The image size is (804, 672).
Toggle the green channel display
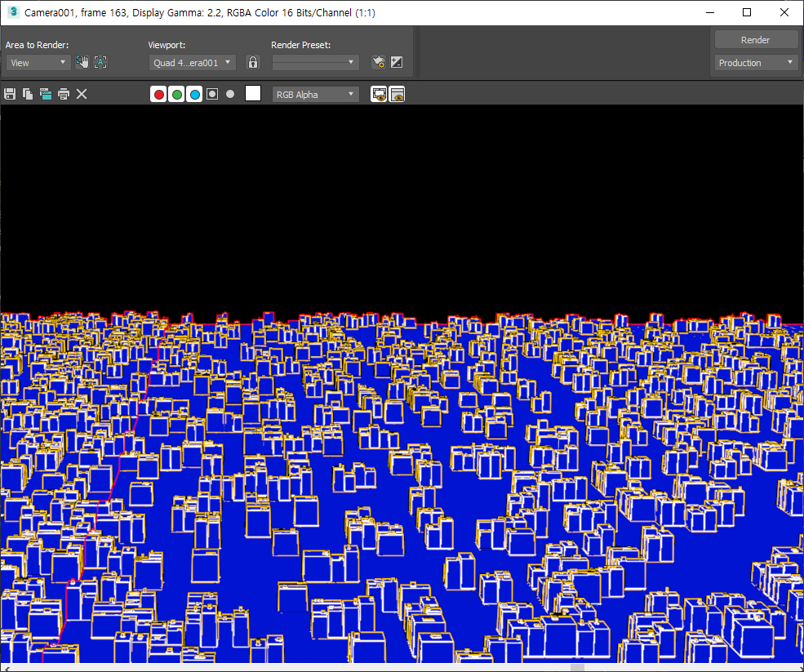[176, 95]
